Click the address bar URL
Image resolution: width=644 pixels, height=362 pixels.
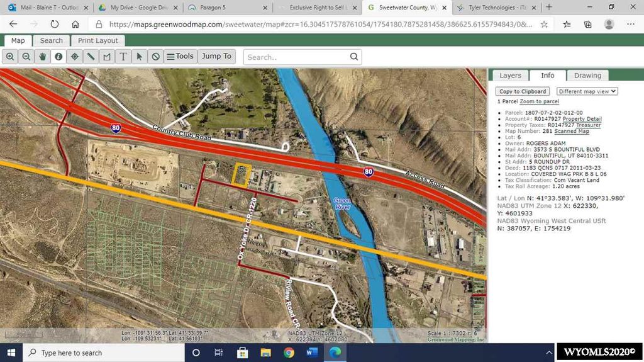click(320, 25)
